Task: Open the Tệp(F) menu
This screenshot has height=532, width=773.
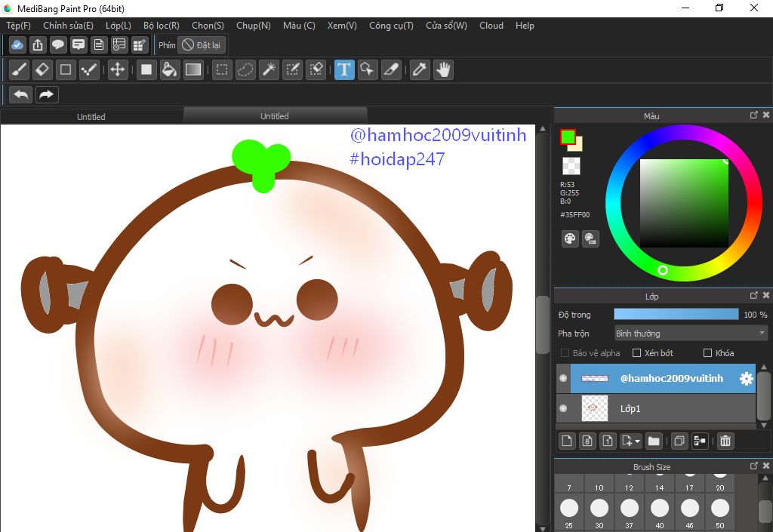Action: point(18,26)
